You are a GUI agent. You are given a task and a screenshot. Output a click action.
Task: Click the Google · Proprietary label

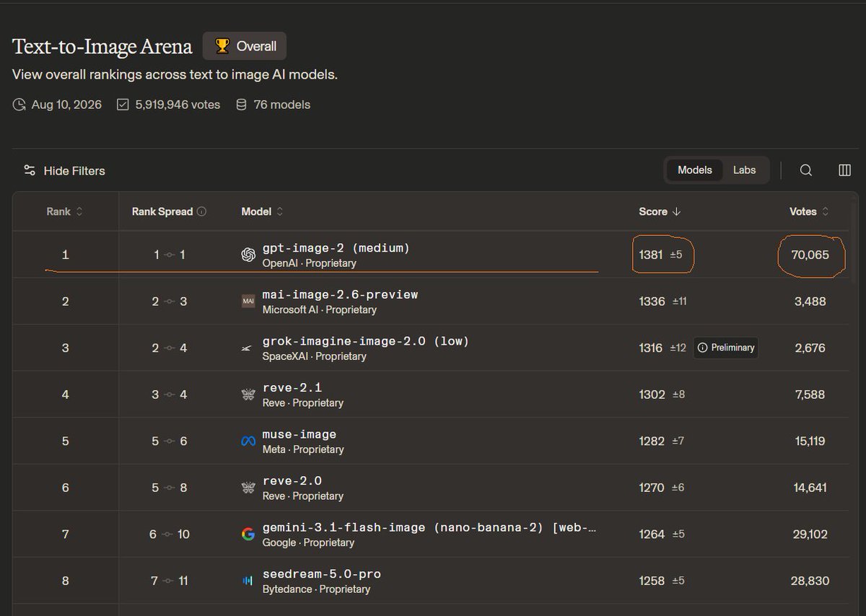[308, 542]
